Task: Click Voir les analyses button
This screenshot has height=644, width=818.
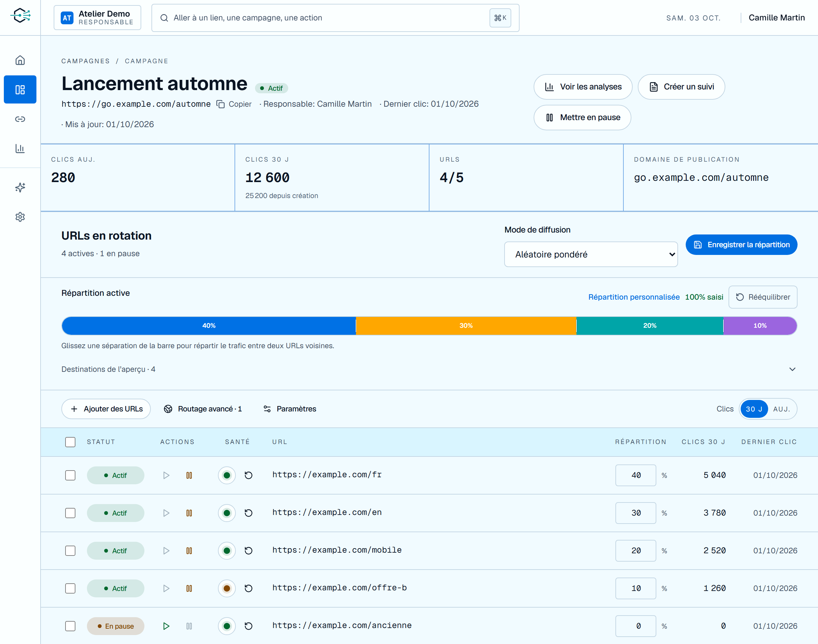Action: [x=583, y=87]
